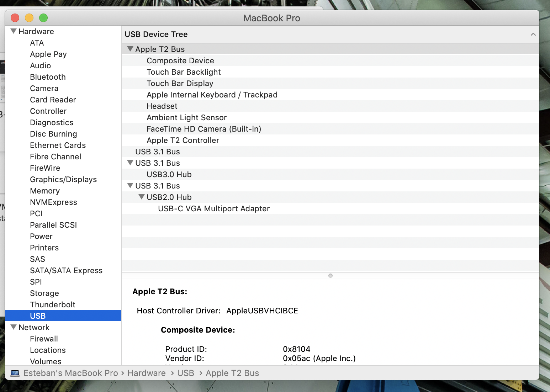Select the USB 3.1 Bus without children

pyautogui.click(x=158, y=152)
